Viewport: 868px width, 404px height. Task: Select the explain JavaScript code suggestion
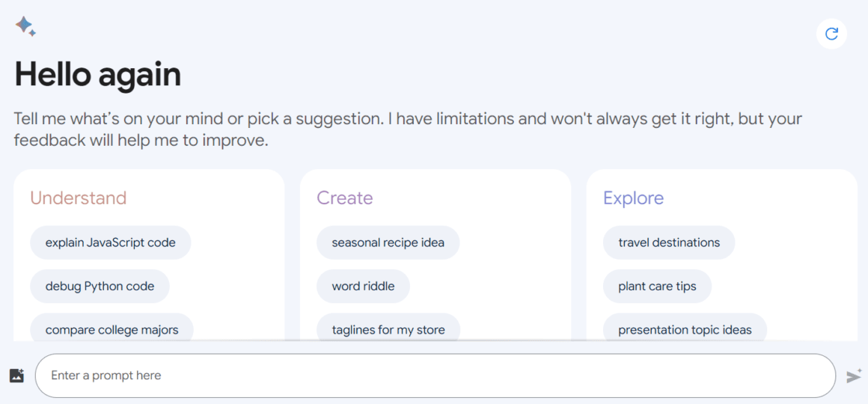click(110, 242)
